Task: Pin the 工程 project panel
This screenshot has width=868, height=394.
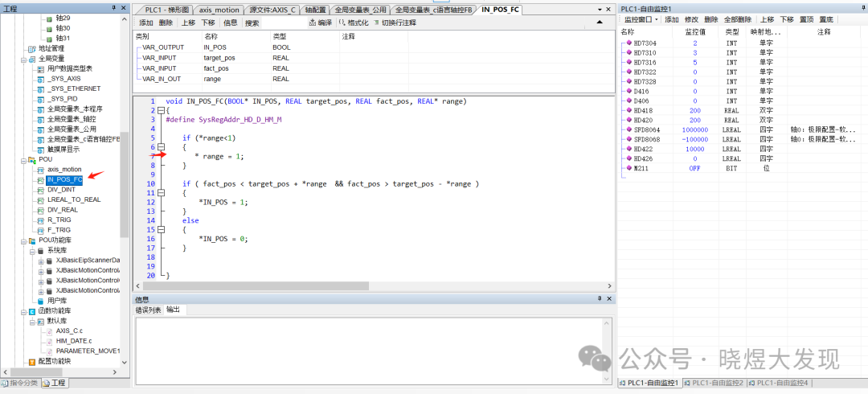Action: 114,8
